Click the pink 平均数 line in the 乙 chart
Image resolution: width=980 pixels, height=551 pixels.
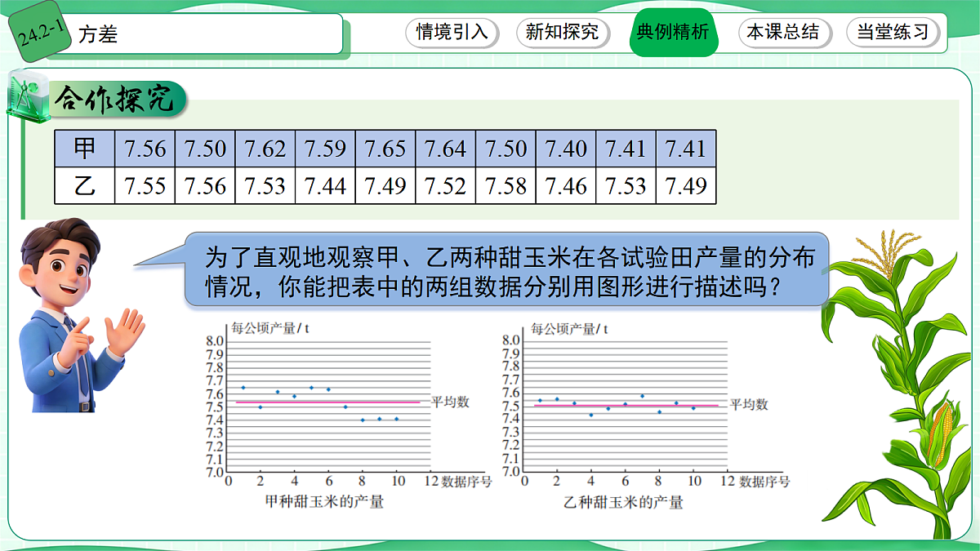(x=626, y=405)
